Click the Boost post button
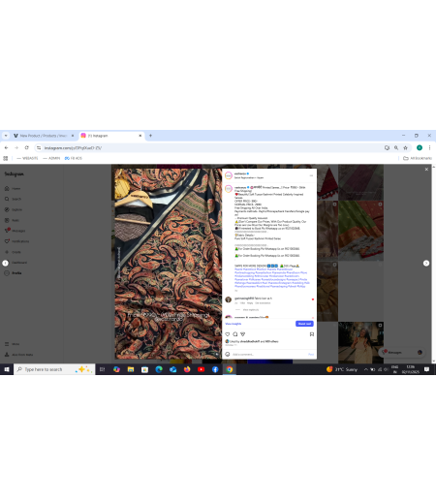Viewport: 436px width, 504px height. (x=304, y=324)
